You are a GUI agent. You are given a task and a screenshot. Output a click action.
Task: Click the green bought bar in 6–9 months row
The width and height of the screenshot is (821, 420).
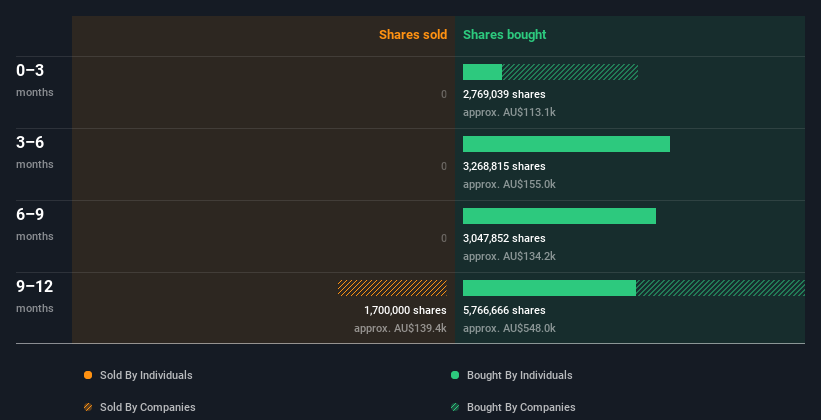559,216
